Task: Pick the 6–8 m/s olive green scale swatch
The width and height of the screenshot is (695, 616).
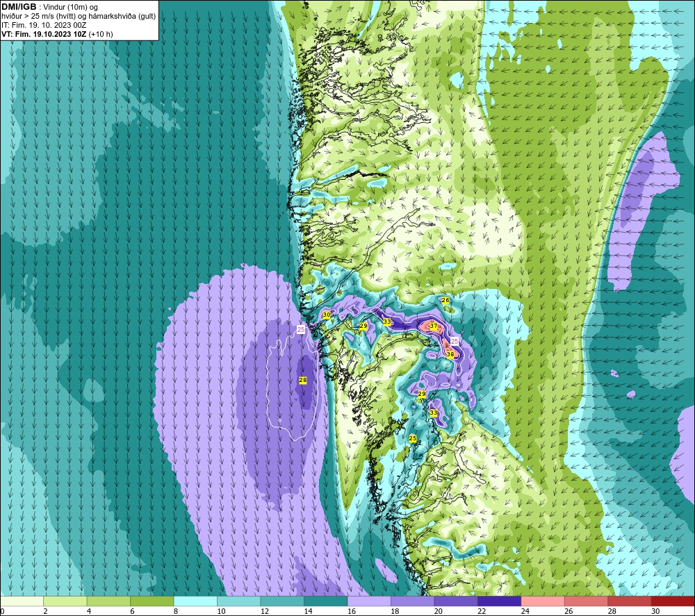Action: pos(152,601)
